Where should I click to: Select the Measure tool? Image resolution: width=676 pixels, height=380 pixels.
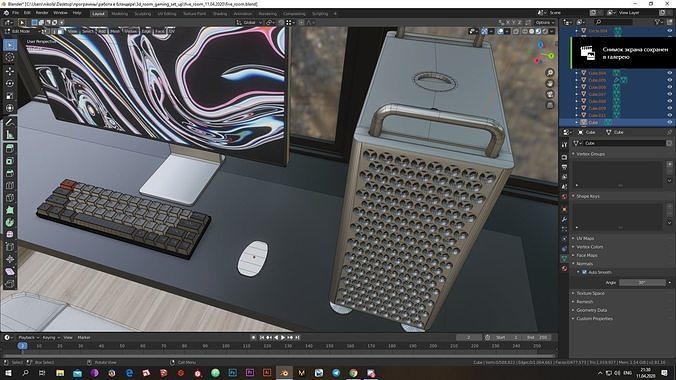10,135
